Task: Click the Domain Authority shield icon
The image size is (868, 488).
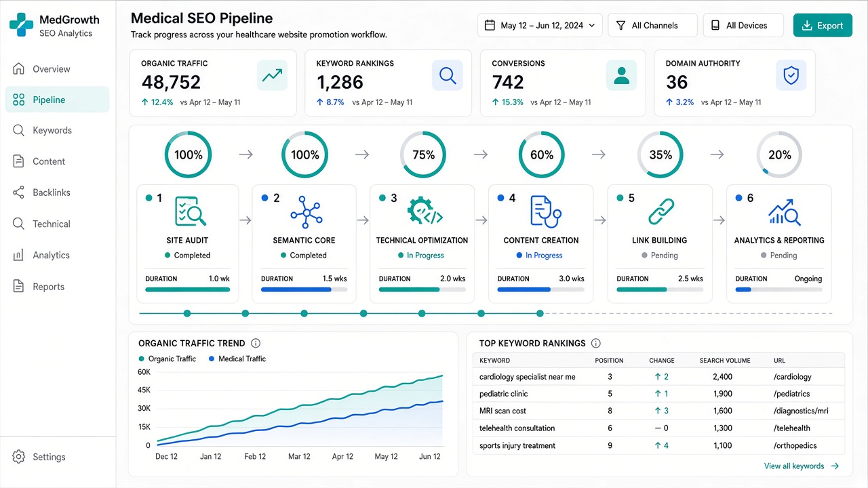Action: (791, 75)
